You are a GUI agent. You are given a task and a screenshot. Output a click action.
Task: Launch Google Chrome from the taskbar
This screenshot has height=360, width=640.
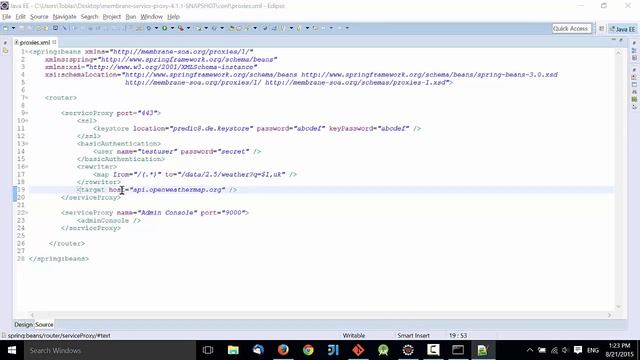tap(308, 350)
